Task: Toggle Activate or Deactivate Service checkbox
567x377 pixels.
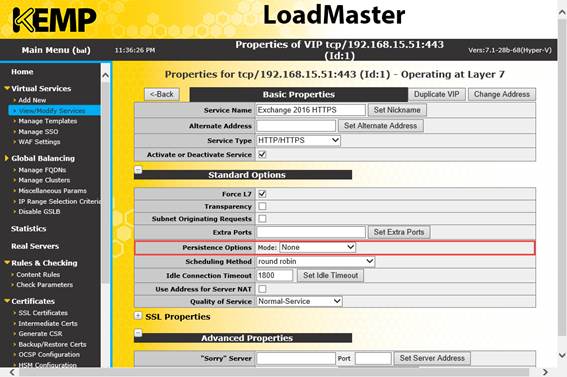Action: [x=262, y=155]
